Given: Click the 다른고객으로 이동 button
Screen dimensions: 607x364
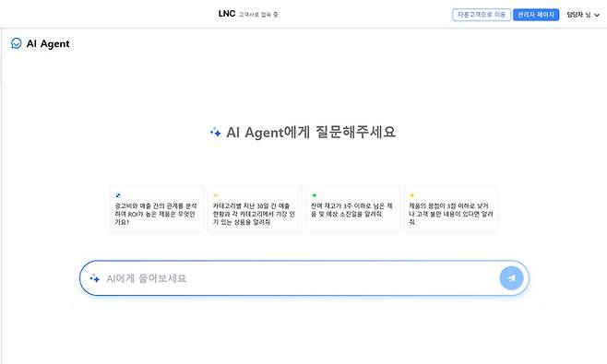Looking at the screenshot, I should 482,15.
